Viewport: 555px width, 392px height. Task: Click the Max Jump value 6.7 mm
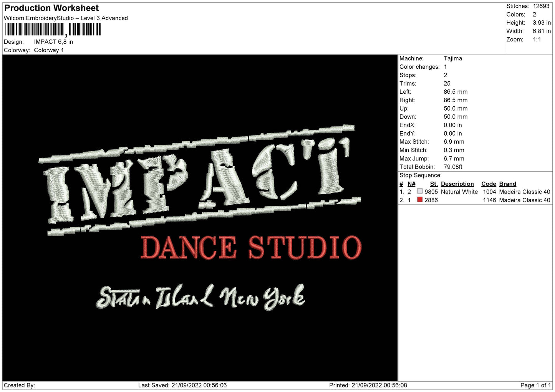(454, 159)
